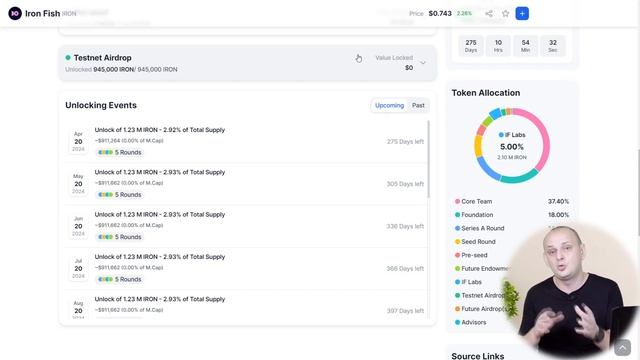Open the May 20 unlock event
The width and height of the screenshot is (640, 360).
pyautogui.click(x=247, y=184)
